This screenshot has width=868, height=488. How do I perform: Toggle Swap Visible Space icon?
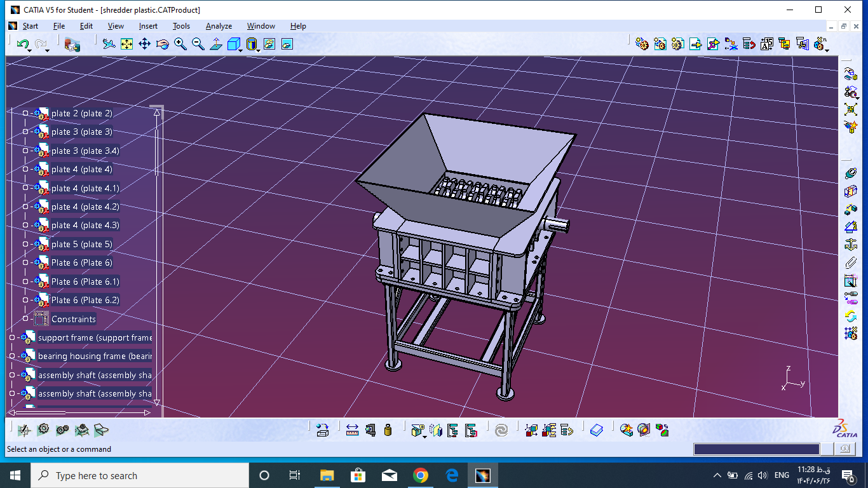[x=287, y=44]
